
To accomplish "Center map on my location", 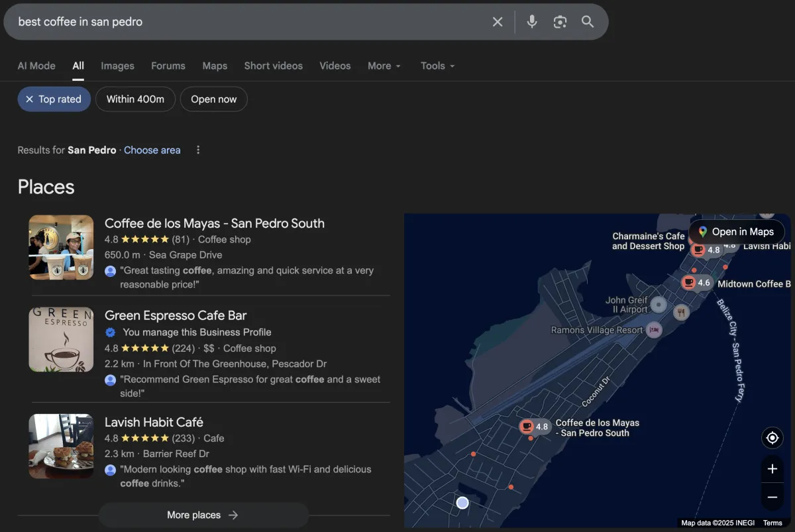I will (x=772, y=438).
